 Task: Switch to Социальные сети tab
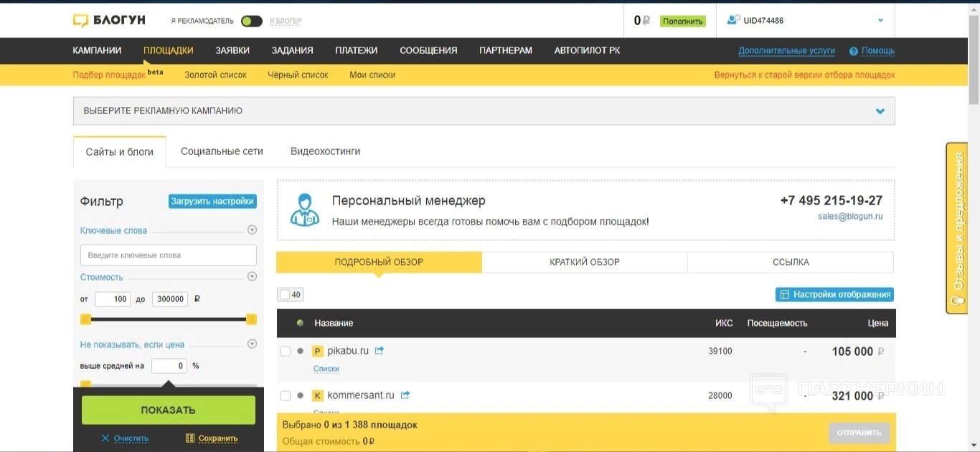[222, 151]
